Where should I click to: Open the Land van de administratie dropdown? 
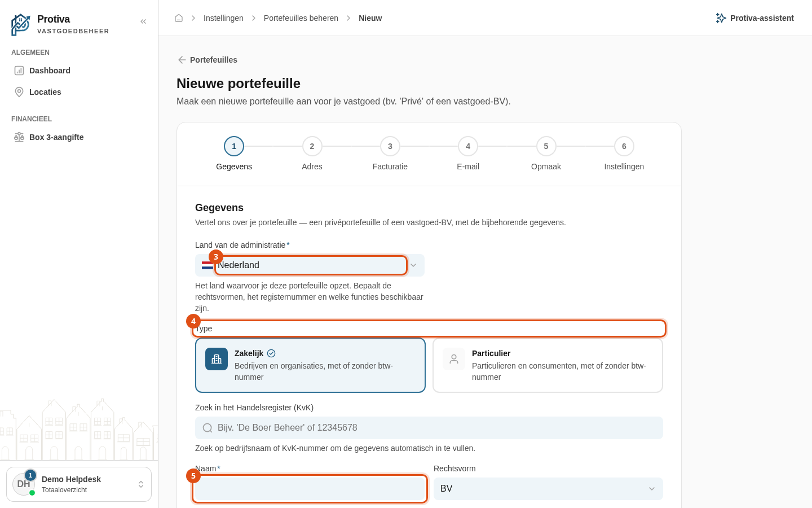[x=310, y=265]
